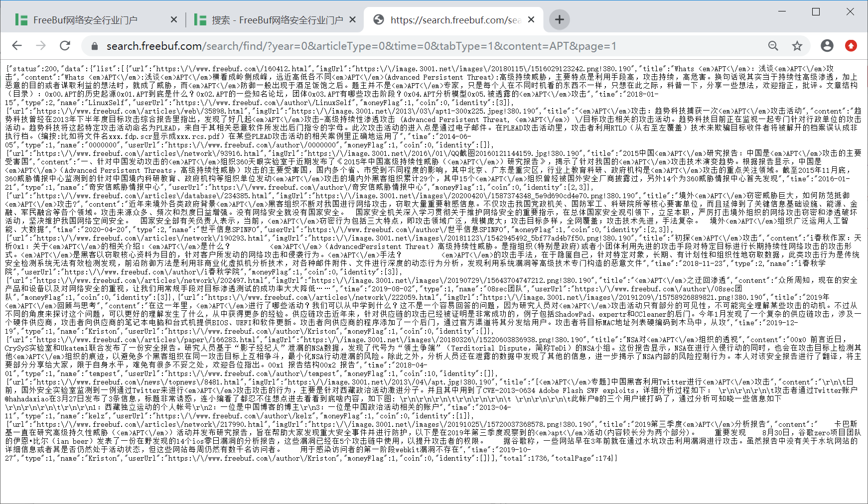Click the red update arrow icon
Image resolution: width=868 pixels, height=504 pixels.
[851, 46]
